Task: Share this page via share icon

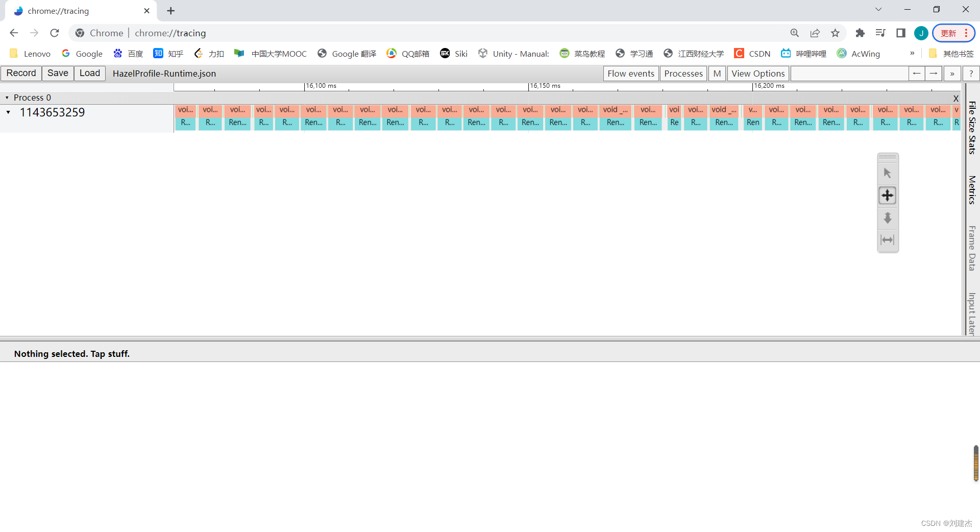Action: (x=815, y=33)
